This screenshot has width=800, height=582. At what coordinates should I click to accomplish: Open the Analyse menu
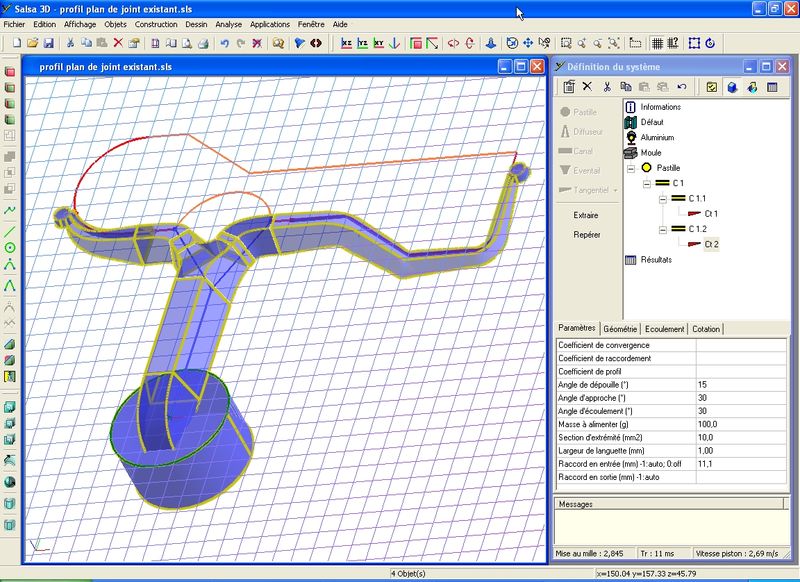coord(229,24)
